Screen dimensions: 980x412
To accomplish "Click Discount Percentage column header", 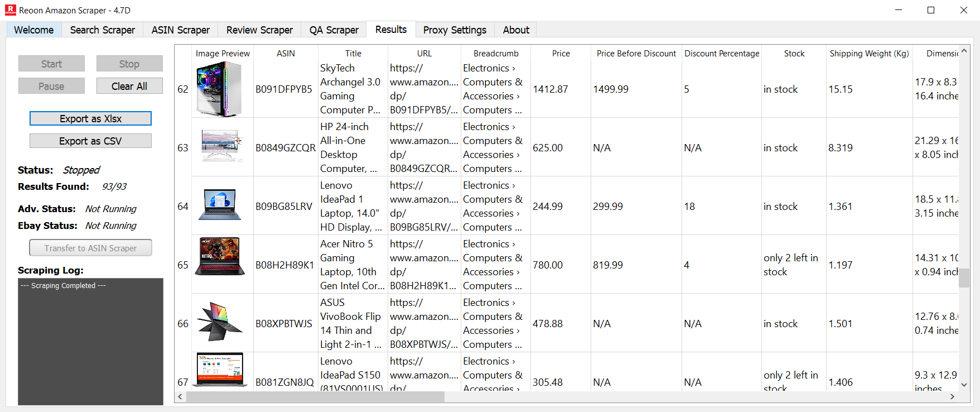I will coord(722,54).
